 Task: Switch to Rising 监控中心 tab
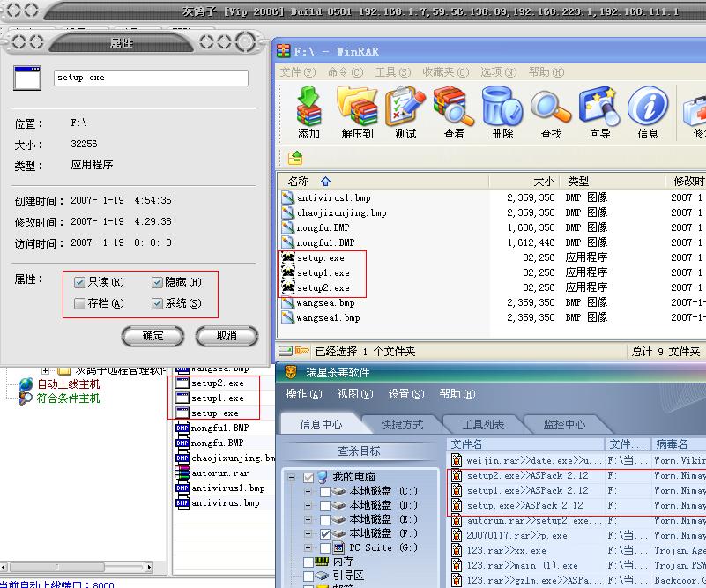click(564, 424)
